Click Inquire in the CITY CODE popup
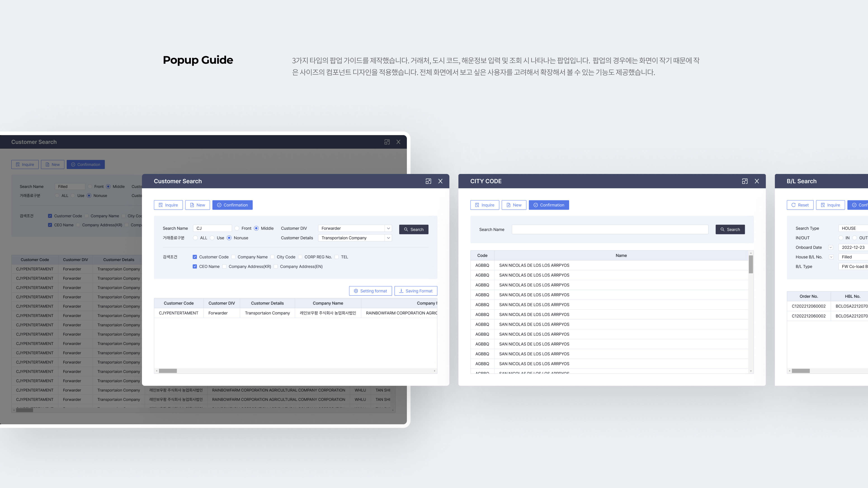The width and height of the screenshot is (868, 488). point(485,205)
